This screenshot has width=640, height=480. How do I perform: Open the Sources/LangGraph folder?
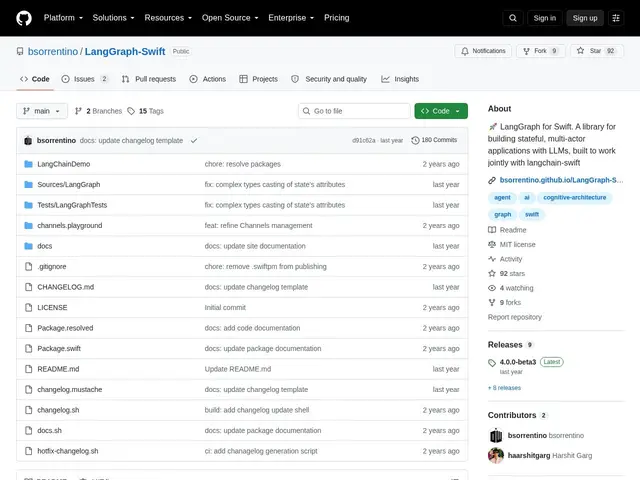[x=69, y=184]
